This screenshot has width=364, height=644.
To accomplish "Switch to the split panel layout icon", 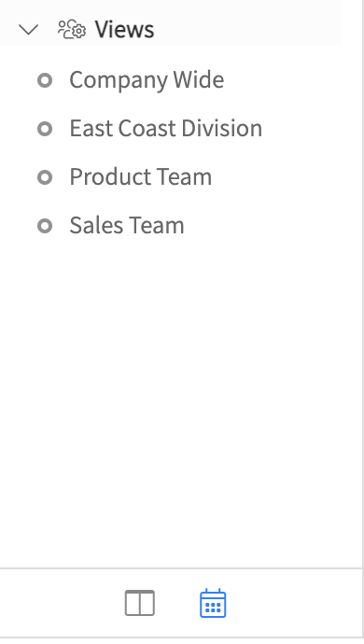I will (x=140, y=603).
